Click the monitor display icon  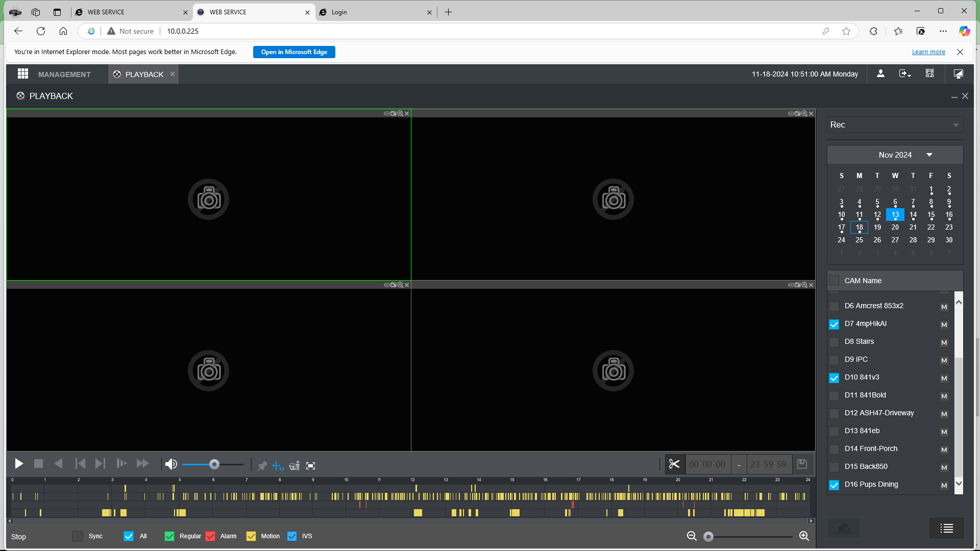tap(959, 74)
